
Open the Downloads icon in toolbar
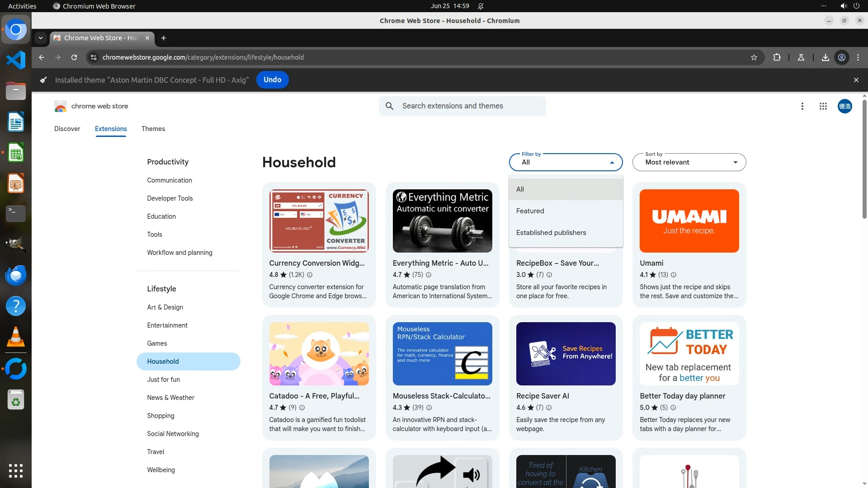click(825, 57)
